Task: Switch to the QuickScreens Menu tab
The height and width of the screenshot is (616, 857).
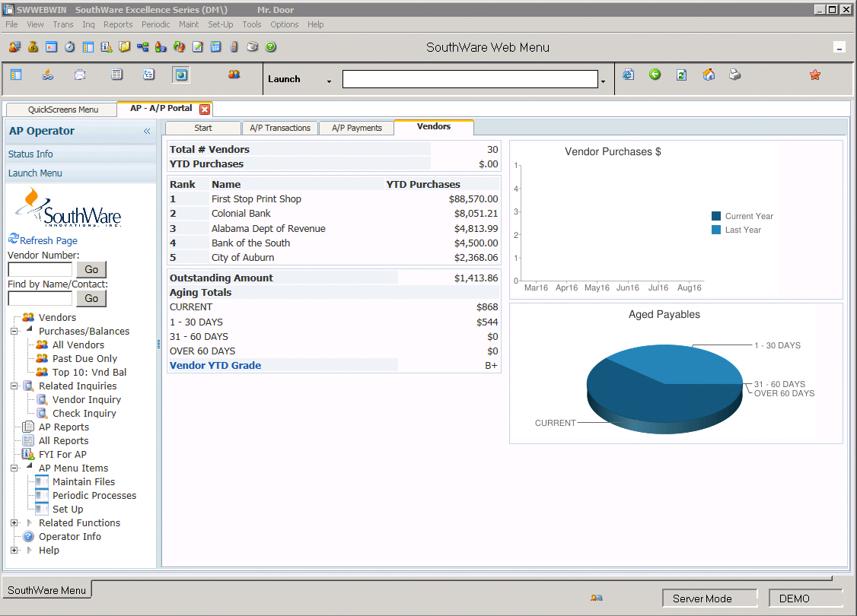Action: coord(62,110)
